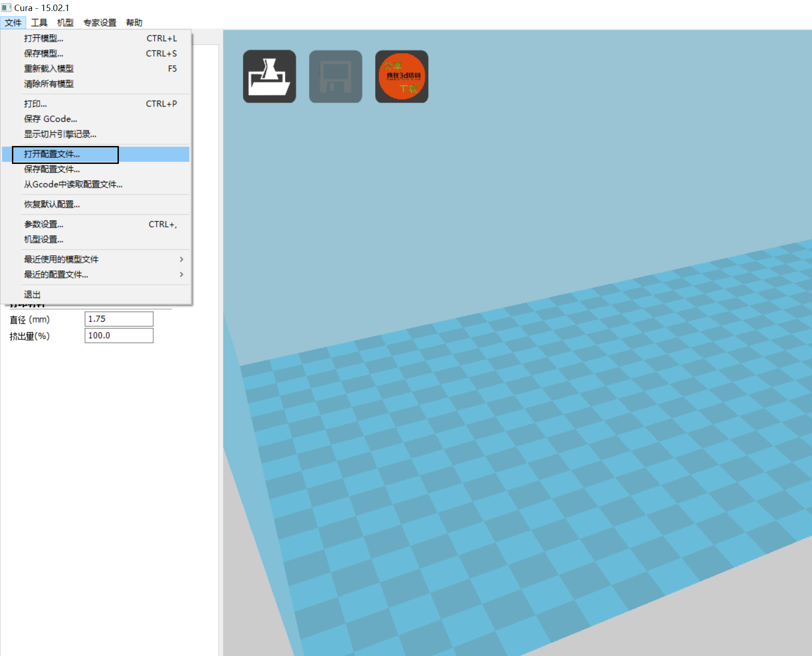Click the orange share/download round icon
Viewport: 812px width, 656px height.
(402, 76)
